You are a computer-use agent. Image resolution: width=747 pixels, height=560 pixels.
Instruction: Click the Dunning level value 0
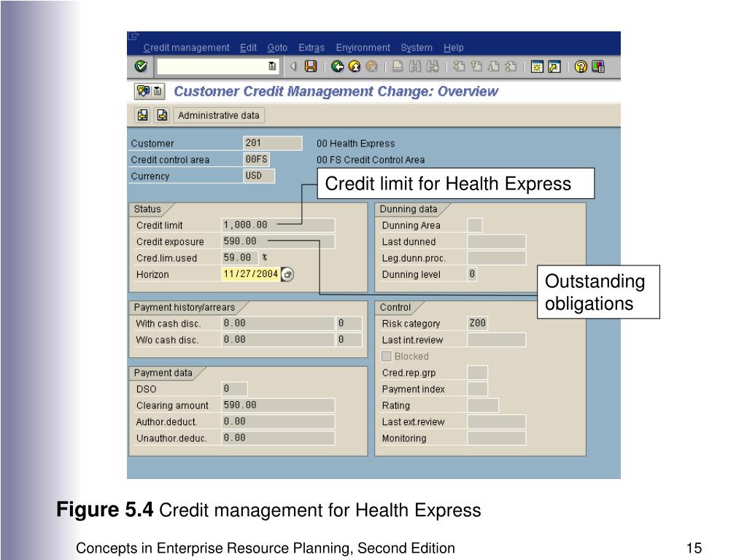472,274
